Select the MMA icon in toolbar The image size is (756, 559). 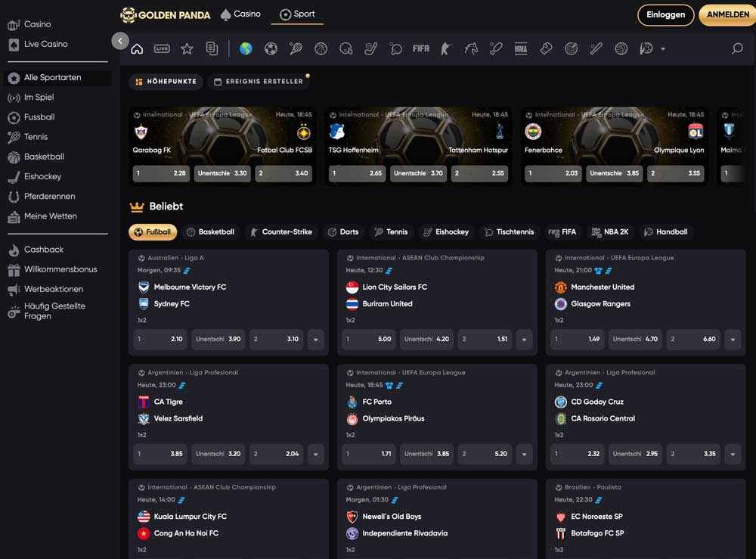point(520,49)
